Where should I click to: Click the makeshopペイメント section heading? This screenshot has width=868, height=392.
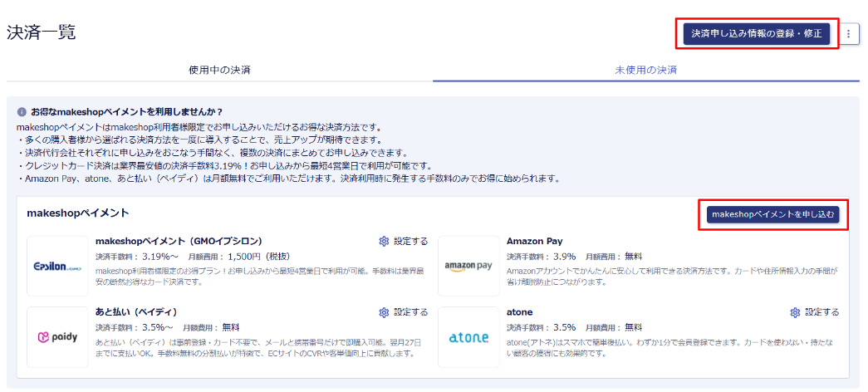click(78, 213)
